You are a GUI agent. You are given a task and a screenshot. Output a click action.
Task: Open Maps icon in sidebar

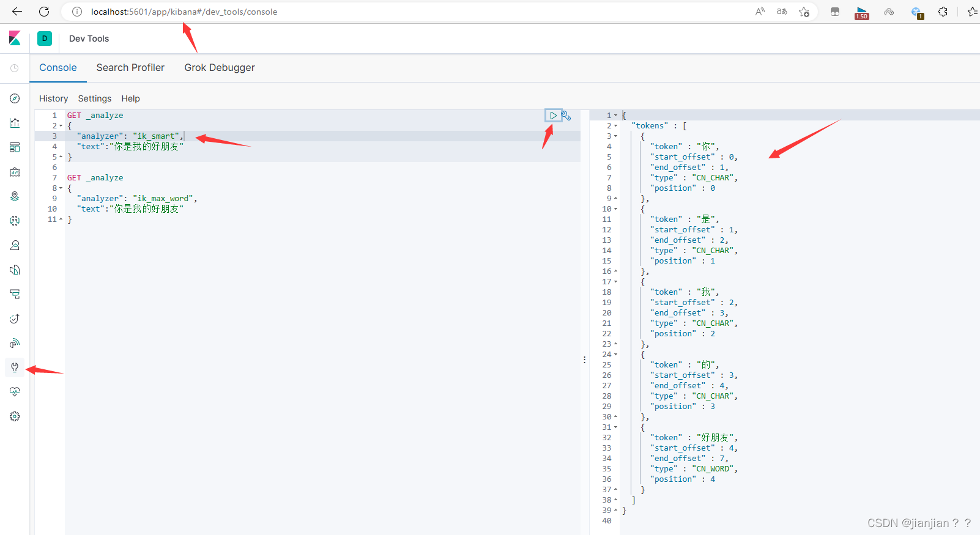pos(15,196)
